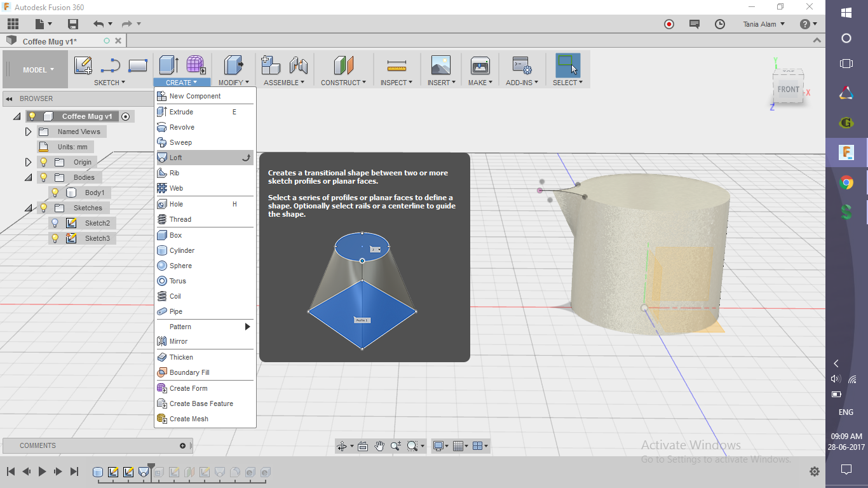This screenshot has height=488, width=868.
Task: Choose Loft from Create menu
Action: [x=205, y=158]
